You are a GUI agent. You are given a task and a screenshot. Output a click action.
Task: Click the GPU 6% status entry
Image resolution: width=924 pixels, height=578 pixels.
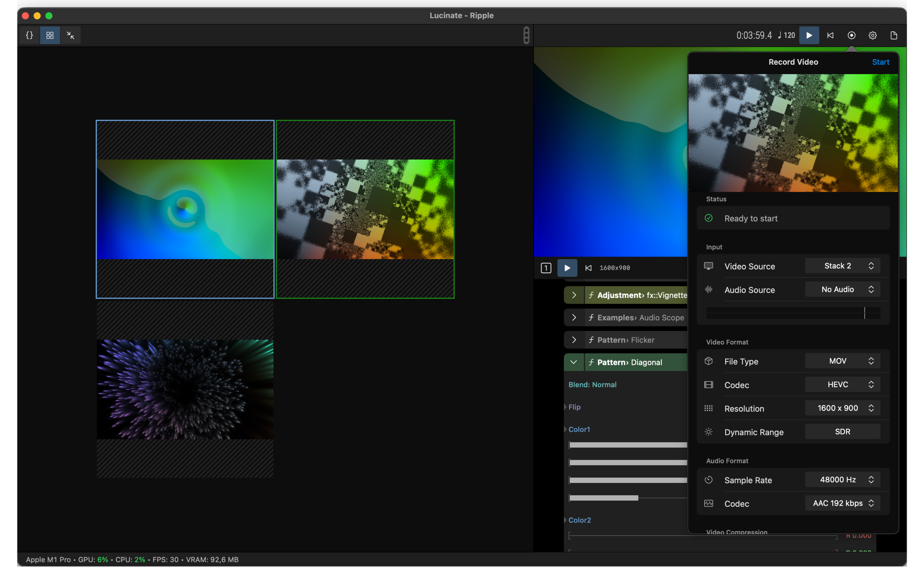click(93, 560)
